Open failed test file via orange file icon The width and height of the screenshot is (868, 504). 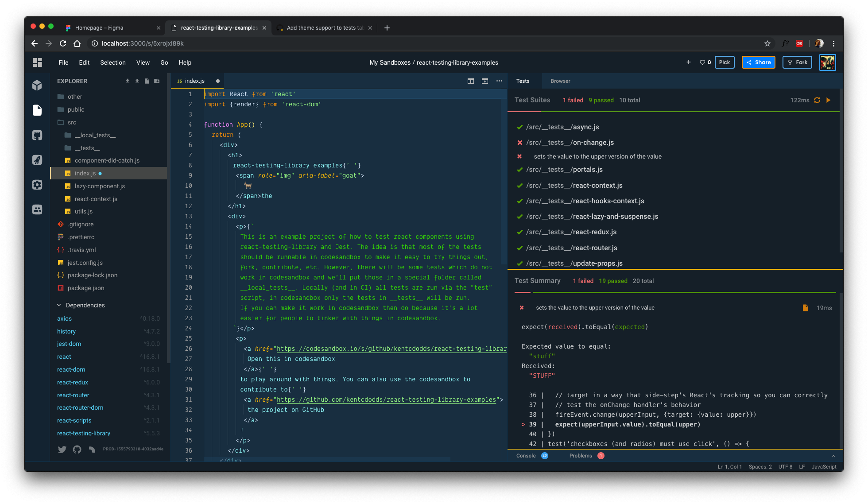coord(806,308)
